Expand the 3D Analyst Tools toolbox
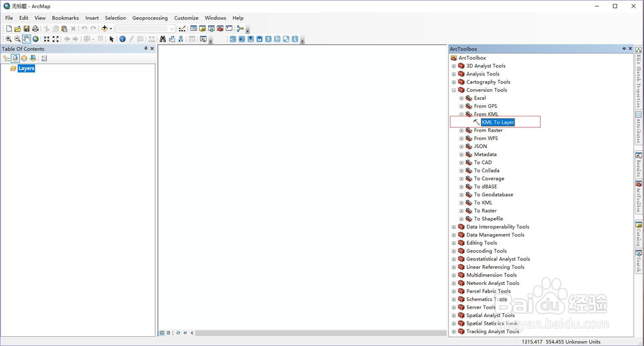The image size is (644, 346). coord(454,66)
